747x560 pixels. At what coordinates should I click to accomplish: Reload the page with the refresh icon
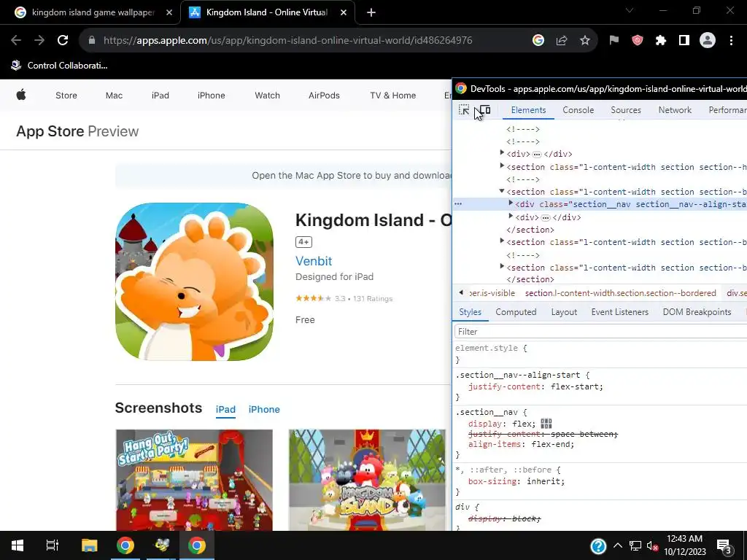point(63,41)
